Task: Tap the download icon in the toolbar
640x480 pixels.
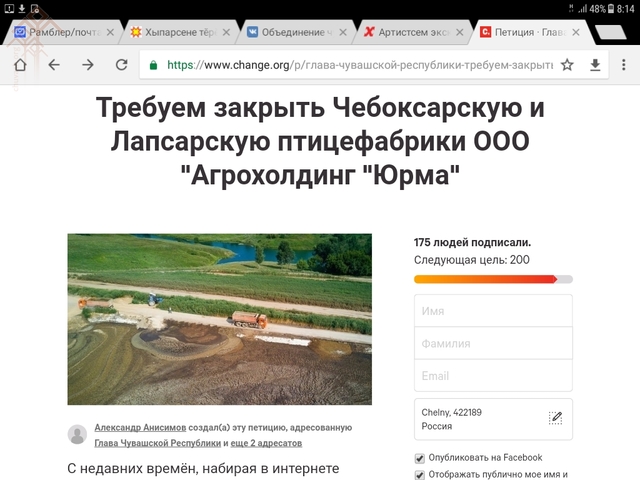Action: (596, 65)
